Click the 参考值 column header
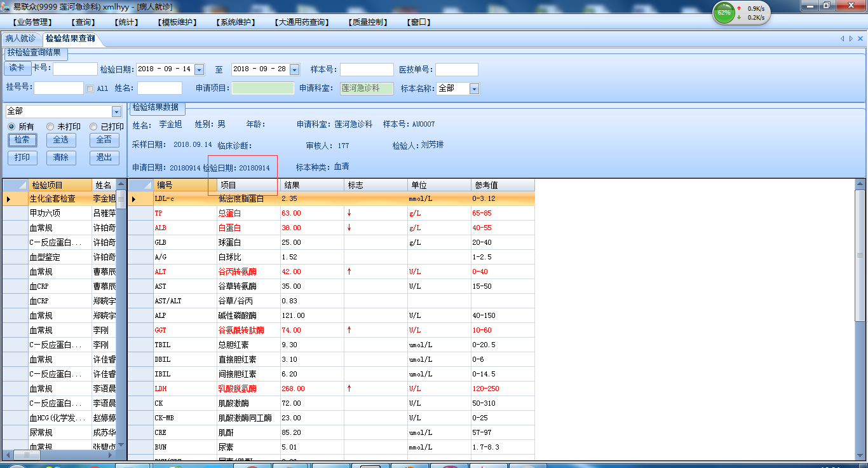868x468 pixels. (x=503, y=185)
